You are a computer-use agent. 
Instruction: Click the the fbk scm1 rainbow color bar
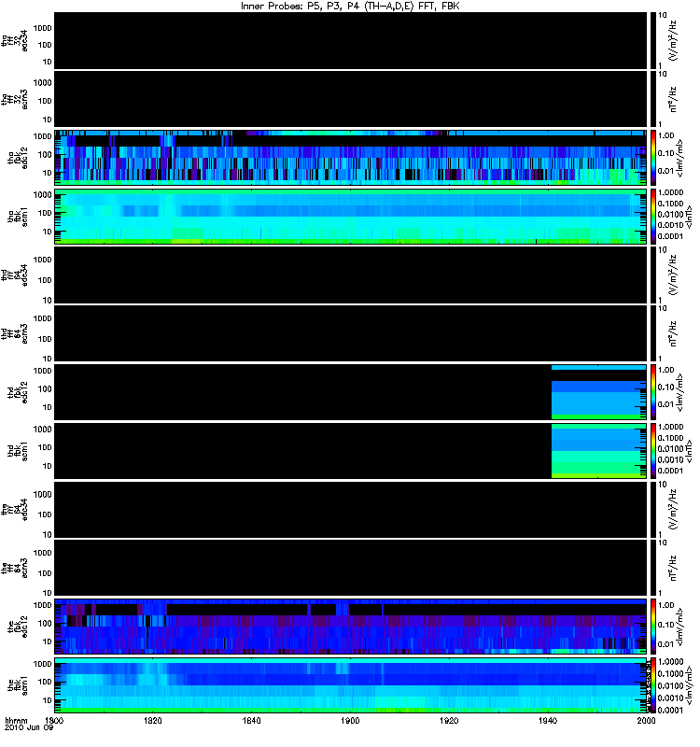[653, 685]
